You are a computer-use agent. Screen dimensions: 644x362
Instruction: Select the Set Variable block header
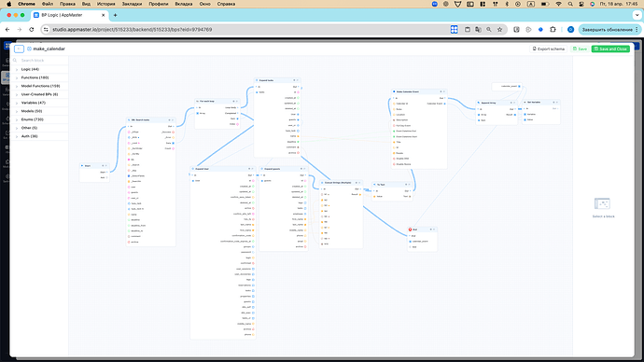[x=540, y=103]
